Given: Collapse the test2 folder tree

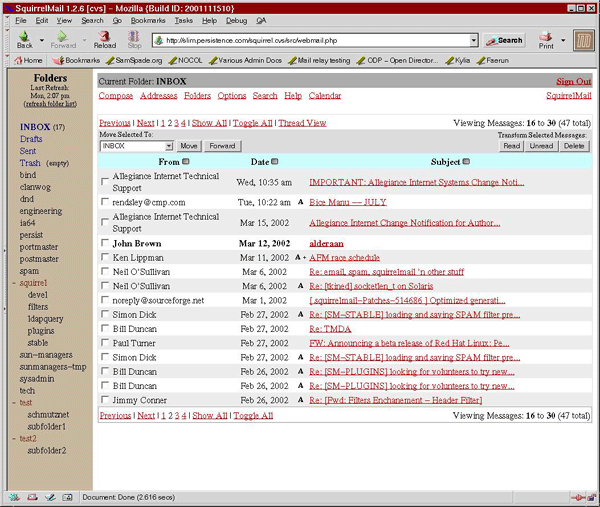Looking at the screenshot, I should pos(14,439).
